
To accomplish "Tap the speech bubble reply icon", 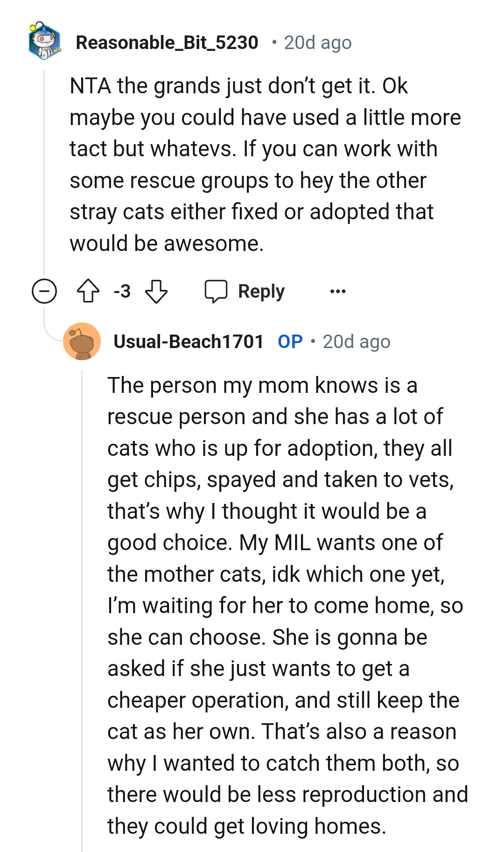I will pos(216,291).
